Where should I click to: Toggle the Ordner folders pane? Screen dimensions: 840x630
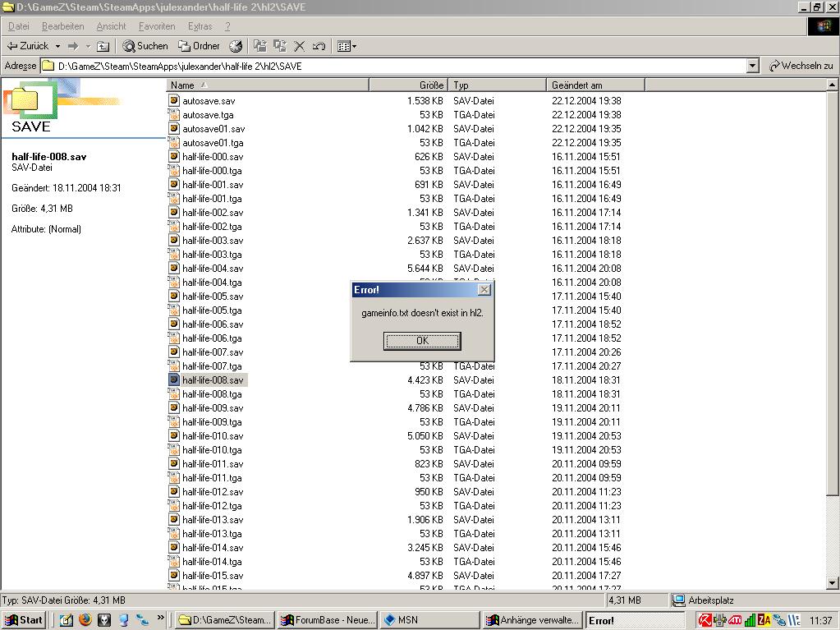tap(199, 46)
